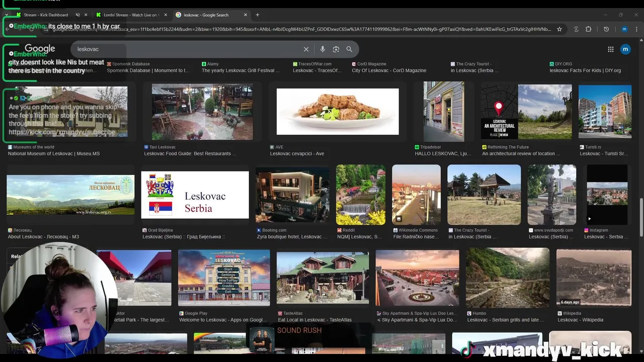Open the Reddit waterfall image
This screenshot has height=362, width=644.
361,195
